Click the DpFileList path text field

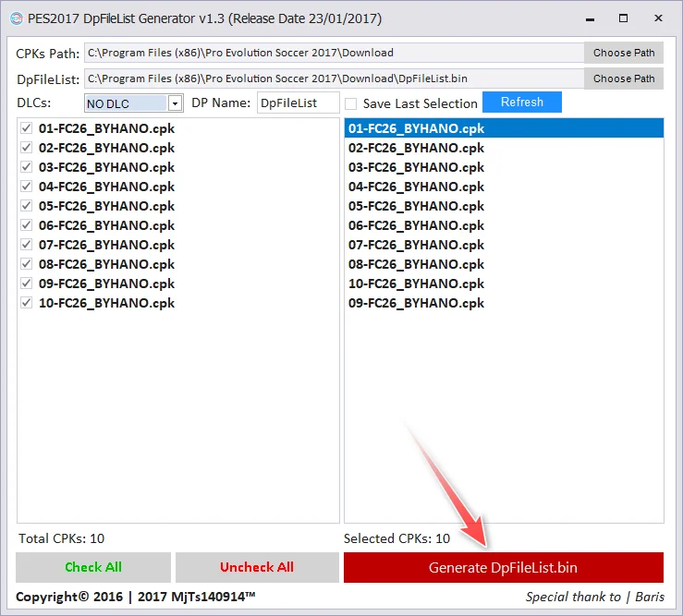click(x=334, y=79)
